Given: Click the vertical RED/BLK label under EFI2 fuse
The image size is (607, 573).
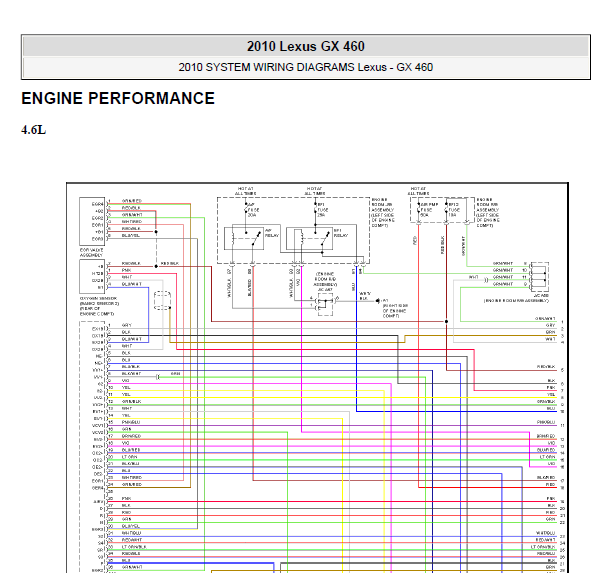Looking at the screenshot, I should (x=442, y=245).
